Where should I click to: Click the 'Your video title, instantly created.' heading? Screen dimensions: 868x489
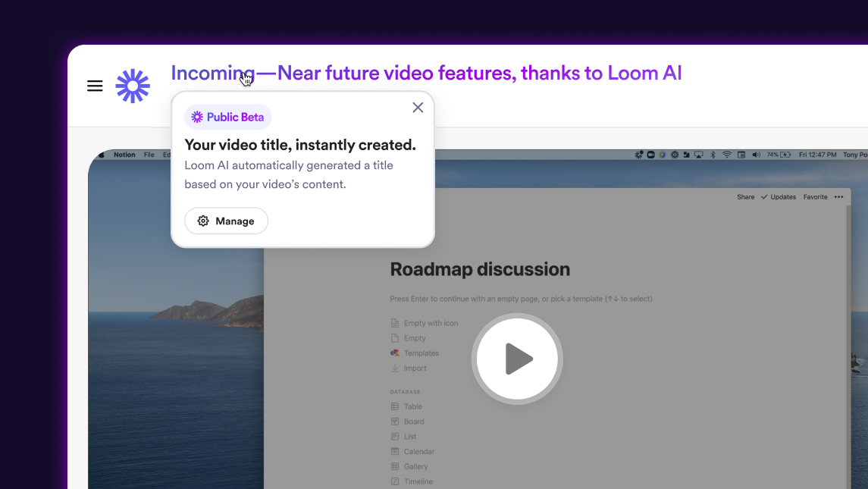click(300, 145)
